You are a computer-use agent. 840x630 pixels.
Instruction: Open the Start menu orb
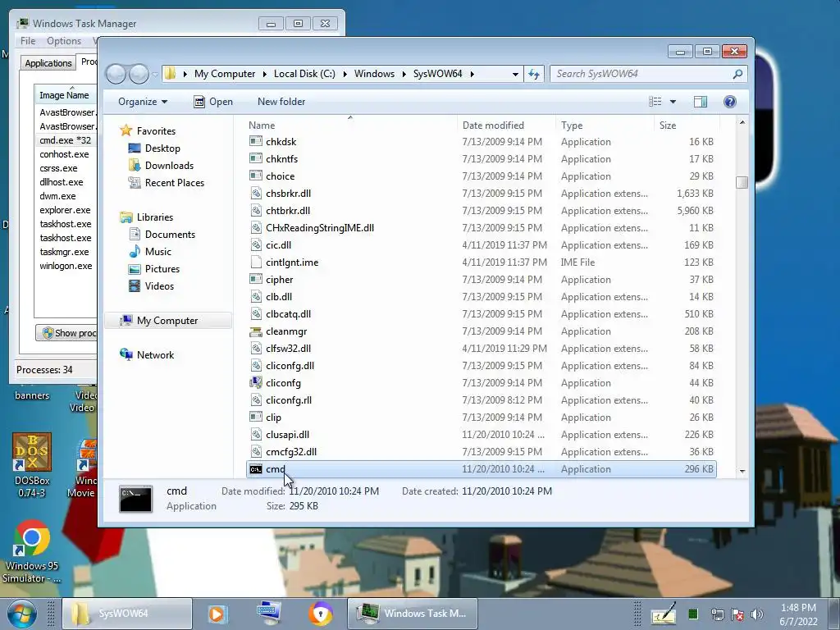22,614
